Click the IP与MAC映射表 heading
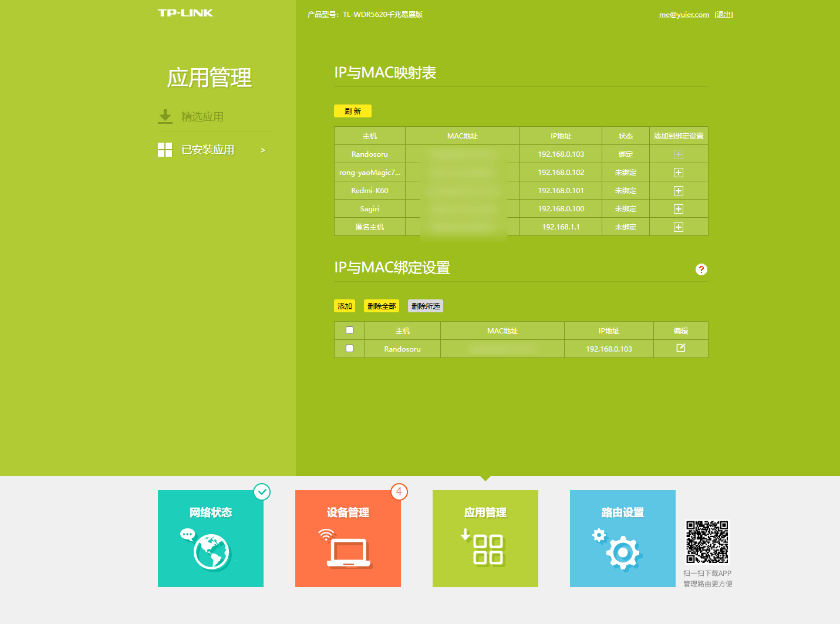Screen dimensions: 840x624 point(385,73)
